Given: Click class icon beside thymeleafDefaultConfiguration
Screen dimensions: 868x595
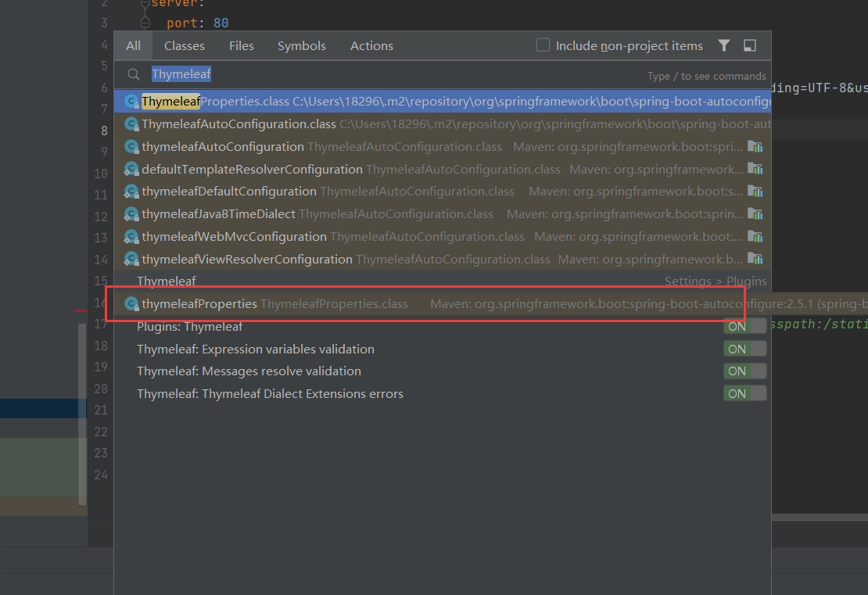Looking at the screenshot, I should [131, 192].
